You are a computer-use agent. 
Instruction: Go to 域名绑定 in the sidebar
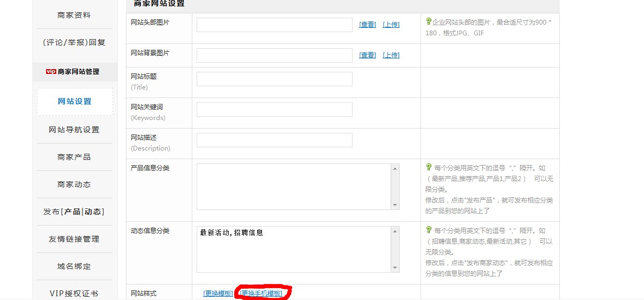pos(74,266)
